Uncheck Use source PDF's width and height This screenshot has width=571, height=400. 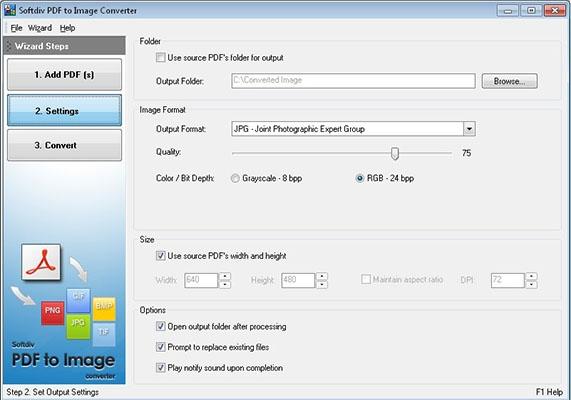(161, 255)
